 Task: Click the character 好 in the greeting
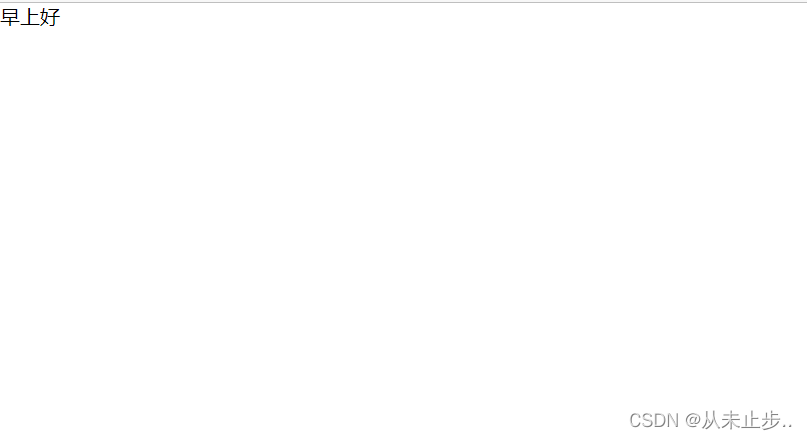pos(50,17)
